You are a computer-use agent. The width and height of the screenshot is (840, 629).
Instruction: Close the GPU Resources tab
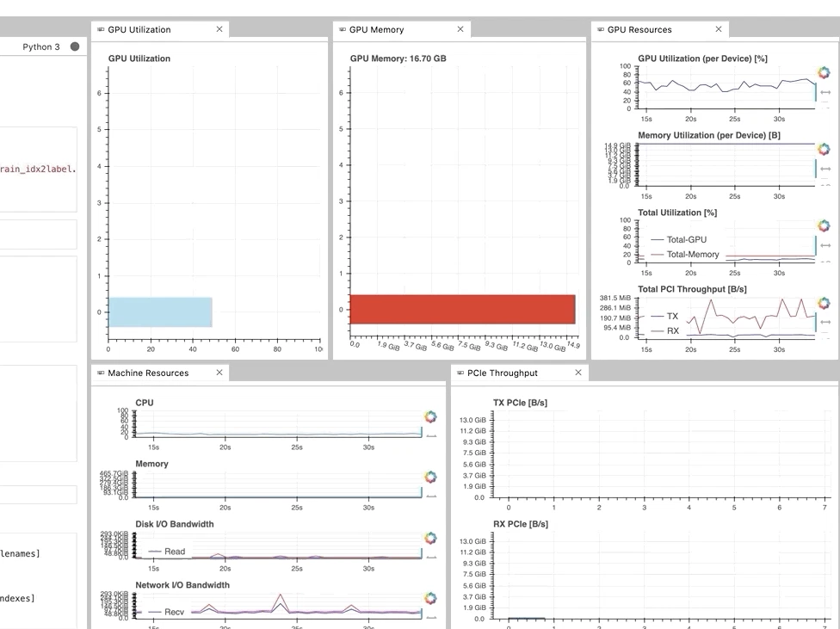point(719,29)
